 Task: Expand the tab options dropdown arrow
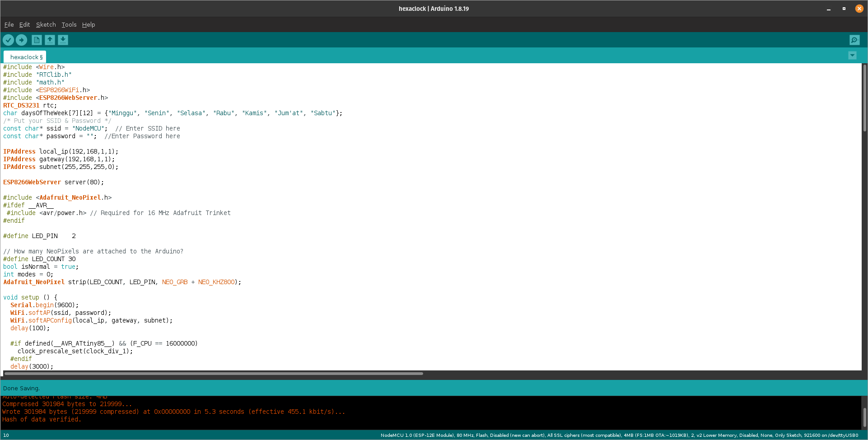tap(852, 56)
